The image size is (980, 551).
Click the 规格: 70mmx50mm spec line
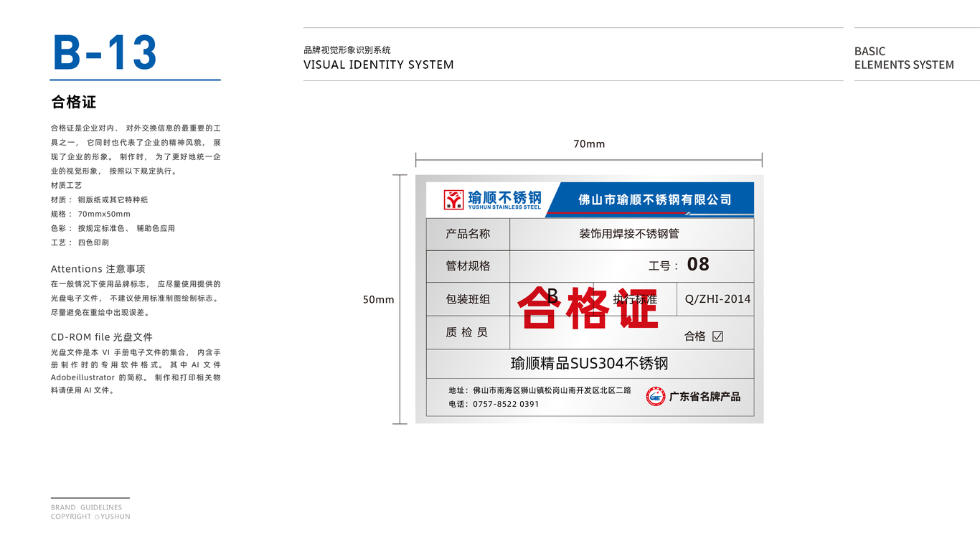point(90,214)
